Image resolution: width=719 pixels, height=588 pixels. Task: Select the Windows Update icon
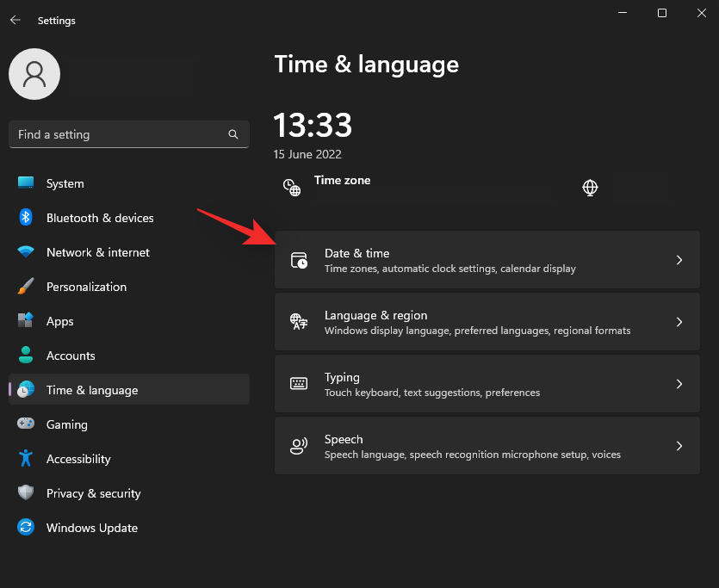pyautogui.click(x=24, y=528)
